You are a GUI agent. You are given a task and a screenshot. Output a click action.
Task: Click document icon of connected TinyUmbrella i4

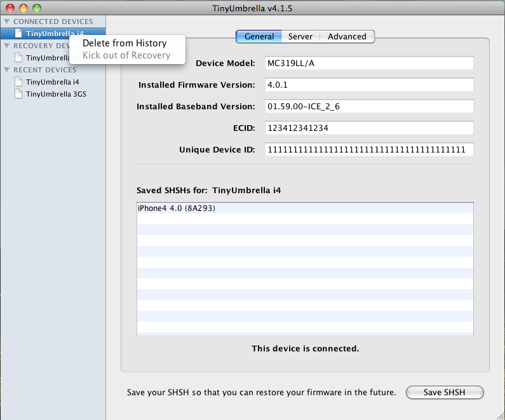[18, 34]
